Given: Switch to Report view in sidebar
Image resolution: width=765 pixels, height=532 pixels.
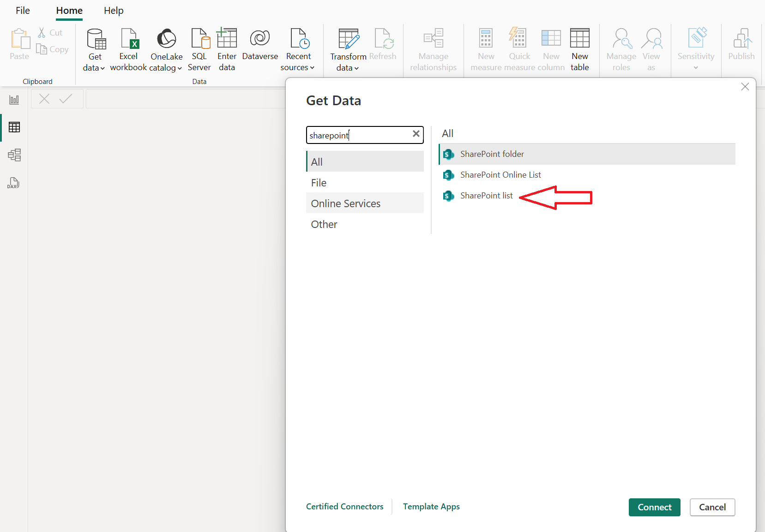Looking at the screenshot, I should click(x=14, y=100).
